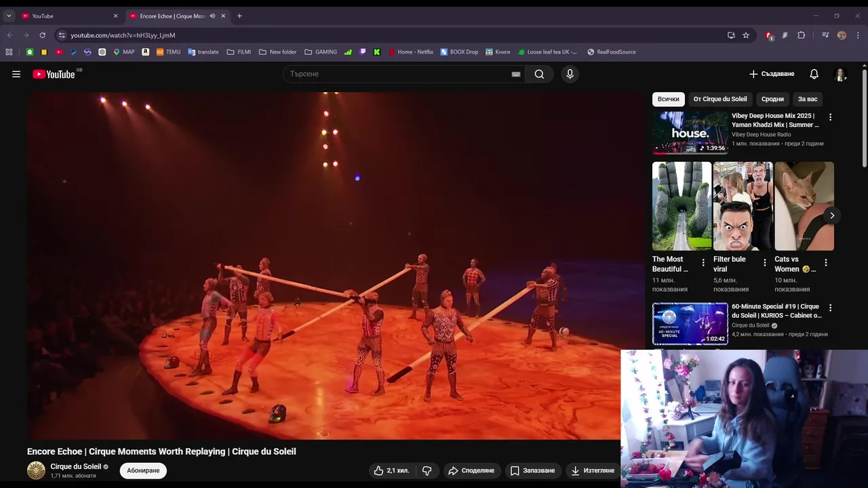
Task: Open the PayPal bookmark icon
Action: coord(73,52)
